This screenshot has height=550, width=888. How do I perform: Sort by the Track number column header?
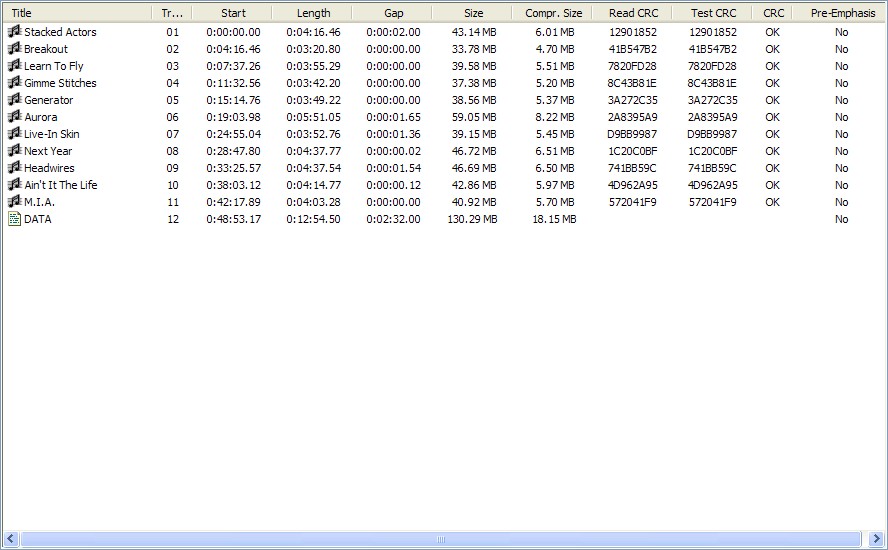172,13
